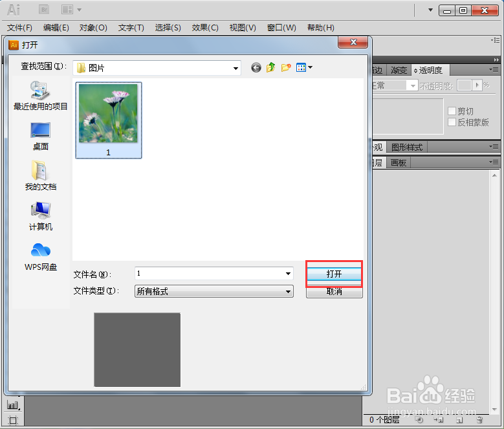Screen dimensions: 504x429
Task: Open the layers panel flyout menu icon
Action: [x=494, y=162]
